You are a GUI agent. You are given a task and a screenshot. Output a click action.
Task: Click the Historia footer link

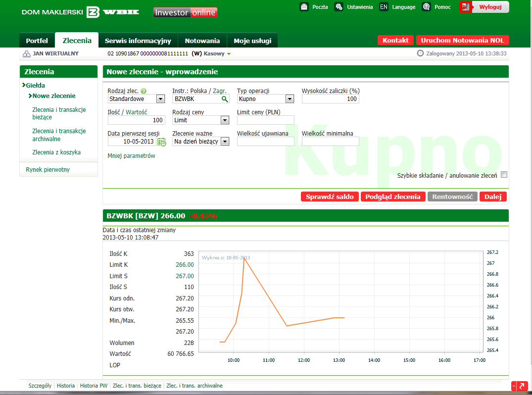[x=66, y=386]
